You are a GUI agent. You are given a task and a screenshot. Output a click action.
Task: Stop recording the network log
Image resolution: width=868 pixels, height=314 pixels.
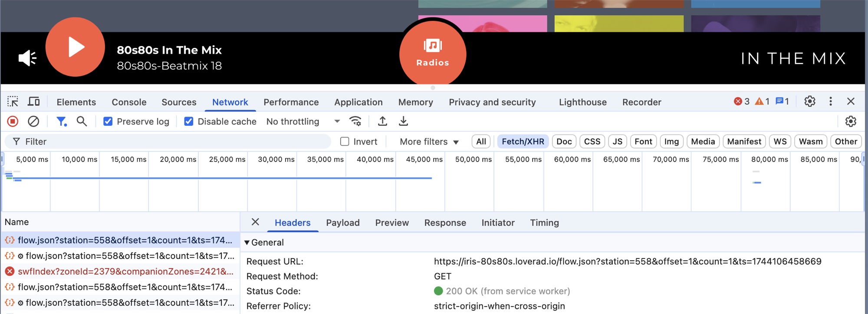[x=13, y=121]
